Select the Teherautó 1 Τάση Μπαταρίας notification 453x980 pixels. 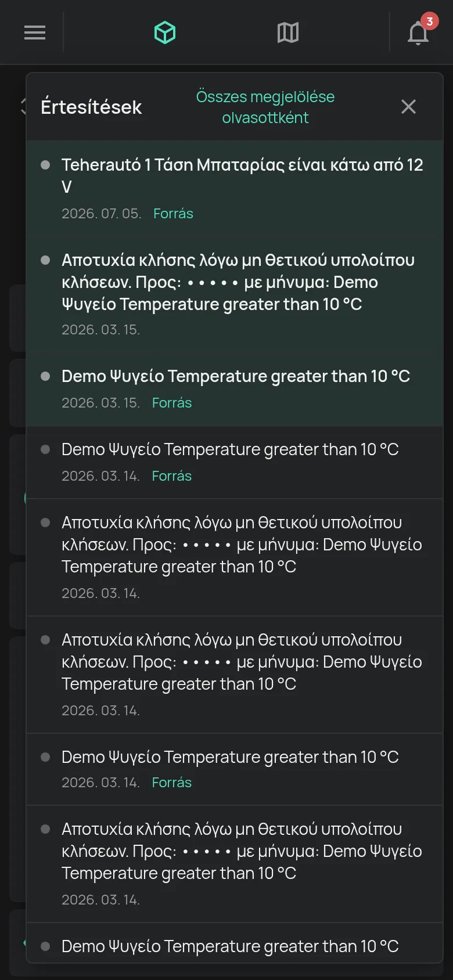click(x=235, y=188)
